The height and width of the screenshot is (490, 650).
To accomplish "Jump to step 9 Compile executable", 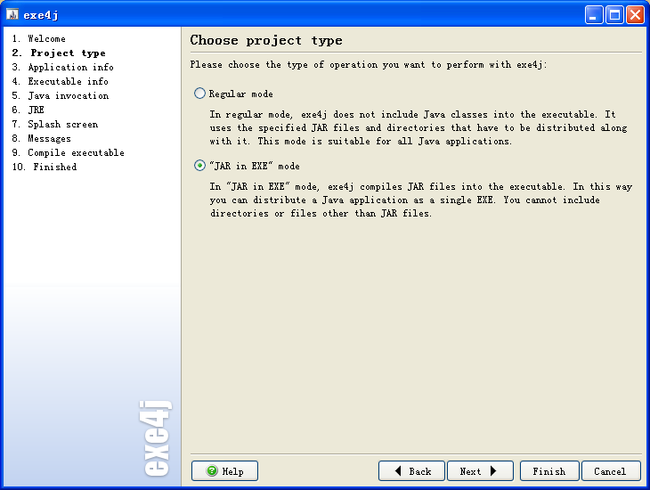I will [68, 153].
